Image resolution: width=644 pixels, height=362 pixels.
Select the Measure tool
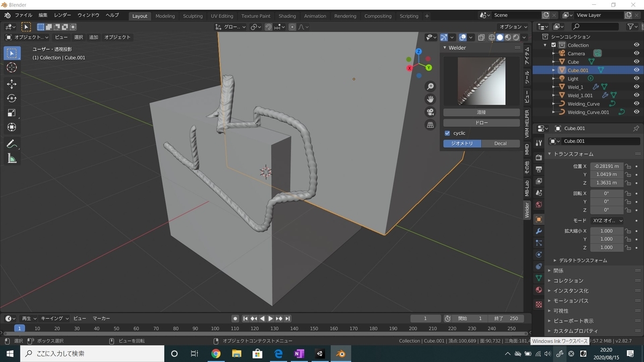(12, 158)
